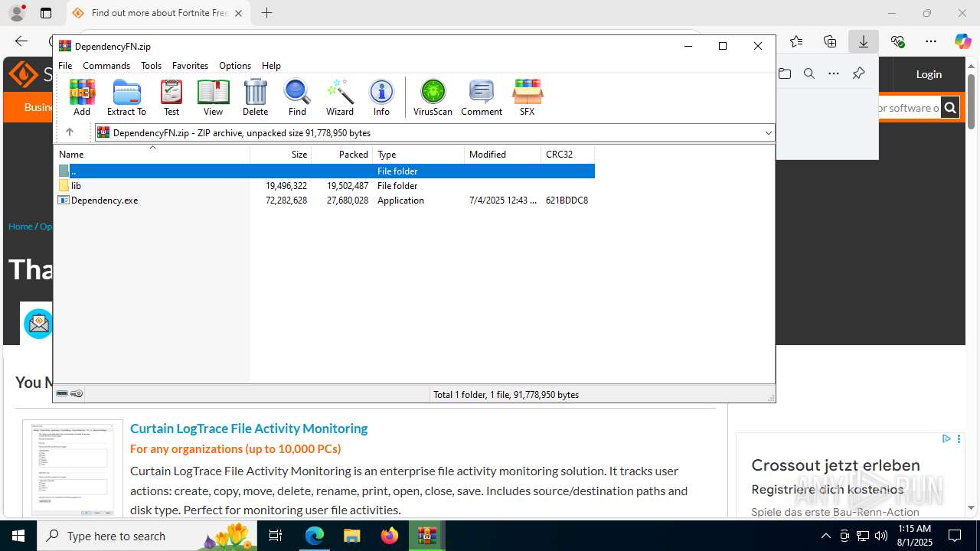The height and width of the screenshot is (551, 980).
Task: Show archive Info
Action: click(x=381, y=97)
